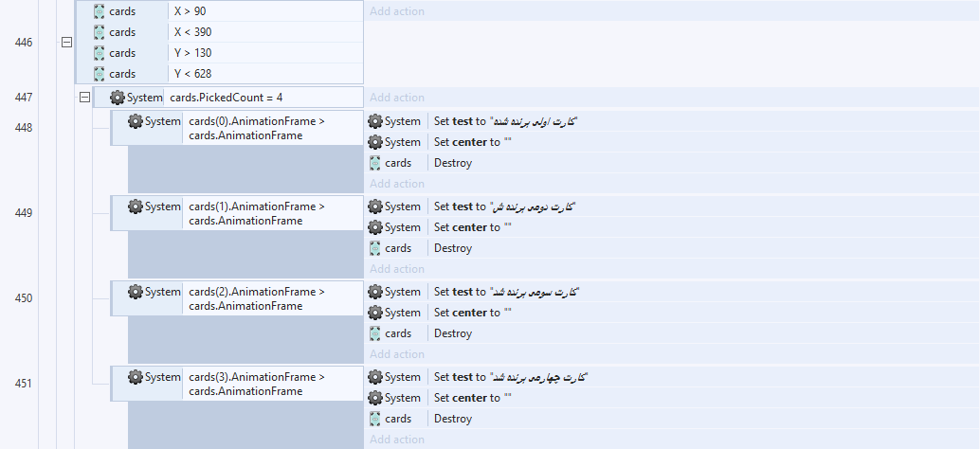The image size is (980, 449).
Task: Click event number 451 in the margin
Action: pyautogui.click(x=23, y=384)
